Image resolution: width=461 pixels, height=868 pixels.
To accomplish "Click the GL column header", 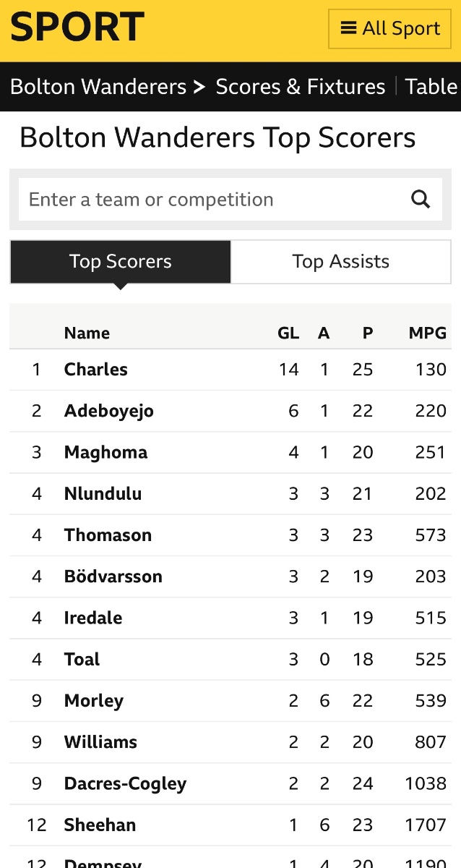I will coord(288,333).
